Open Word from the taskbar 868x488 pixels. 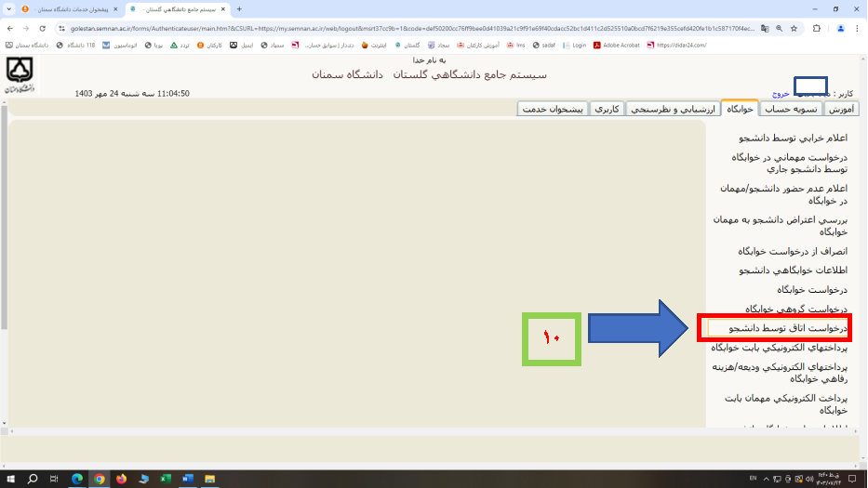[188, 479]
